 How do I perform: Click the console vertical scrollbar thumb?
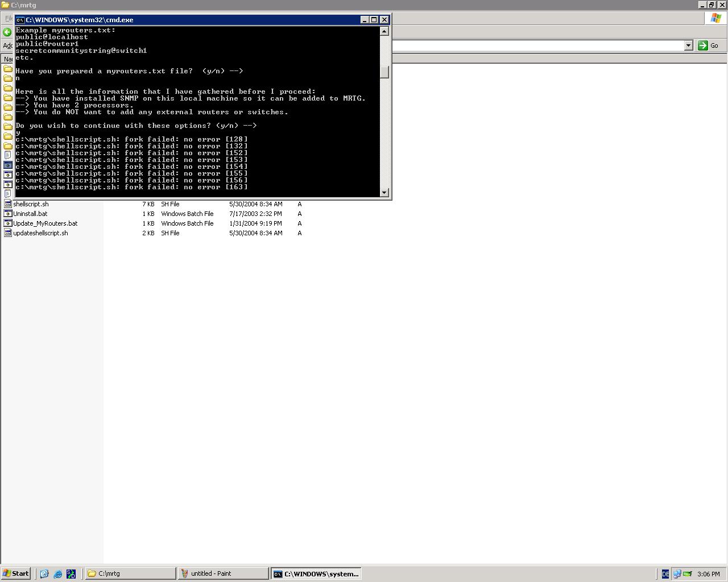click(384, 72)
